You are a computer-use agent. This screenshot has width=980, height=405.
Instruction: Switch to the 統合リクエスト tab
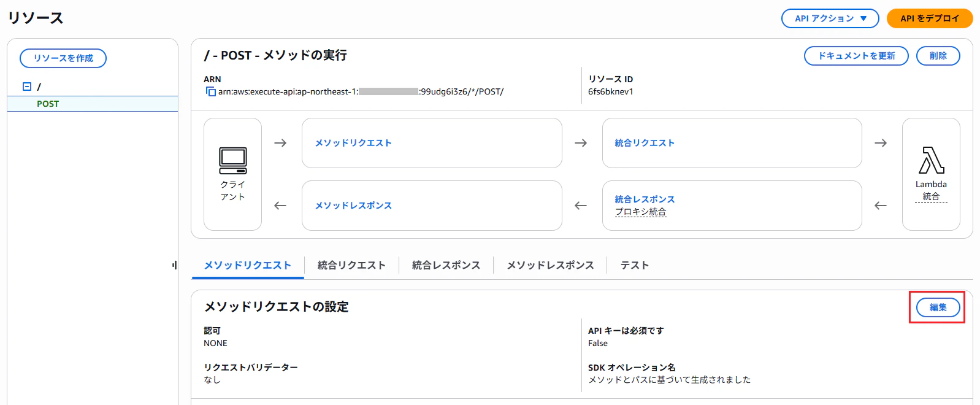pos(351,265)
